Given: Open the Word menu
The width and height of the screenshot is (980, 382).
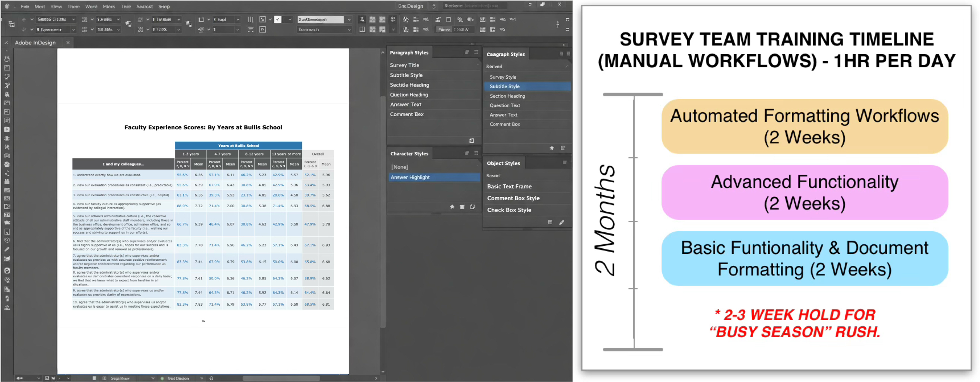Looking at the screenshot, I should tap(91, 7).
